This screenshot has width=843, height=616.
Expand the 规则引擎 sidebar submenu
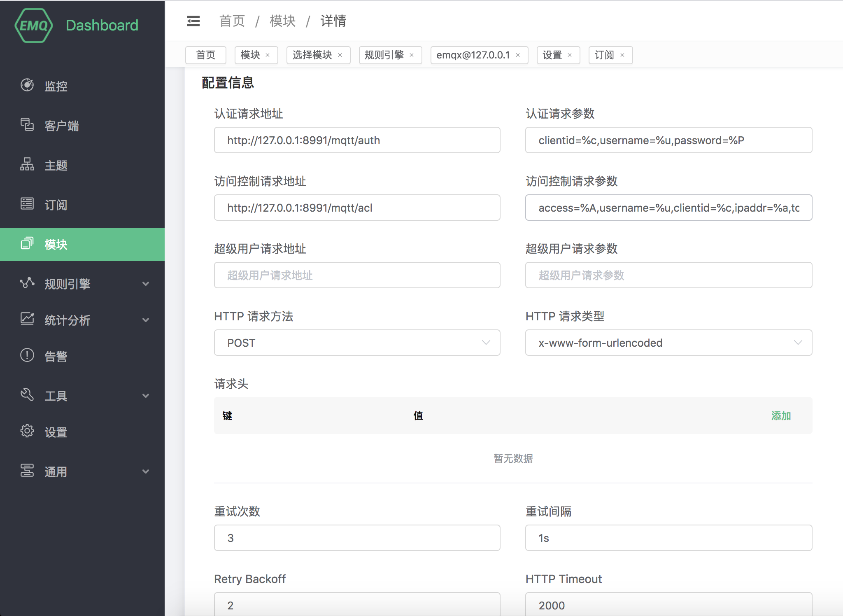click(145, 284)
